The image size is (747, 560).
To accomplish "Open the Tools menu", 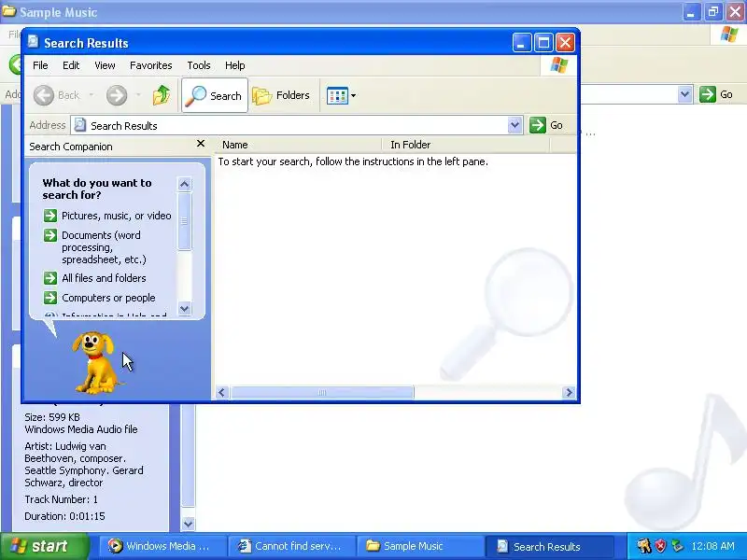I will click(199, 65).
